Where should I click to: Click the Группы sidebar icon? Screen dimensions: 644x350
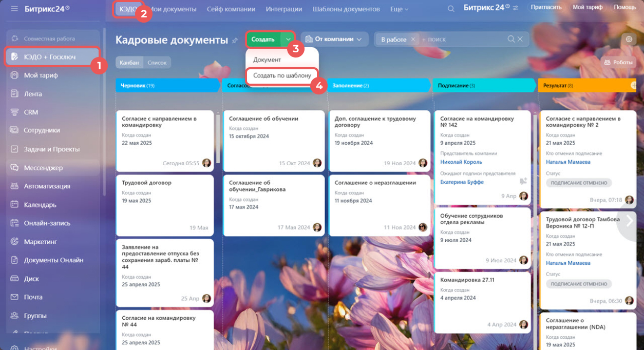click(x=14, y=316)
